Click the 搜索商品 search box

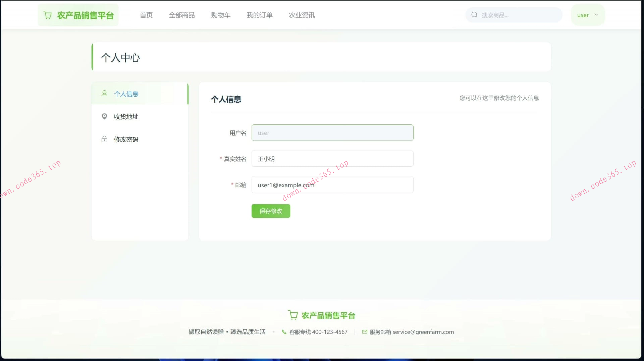tap(513, 14)
